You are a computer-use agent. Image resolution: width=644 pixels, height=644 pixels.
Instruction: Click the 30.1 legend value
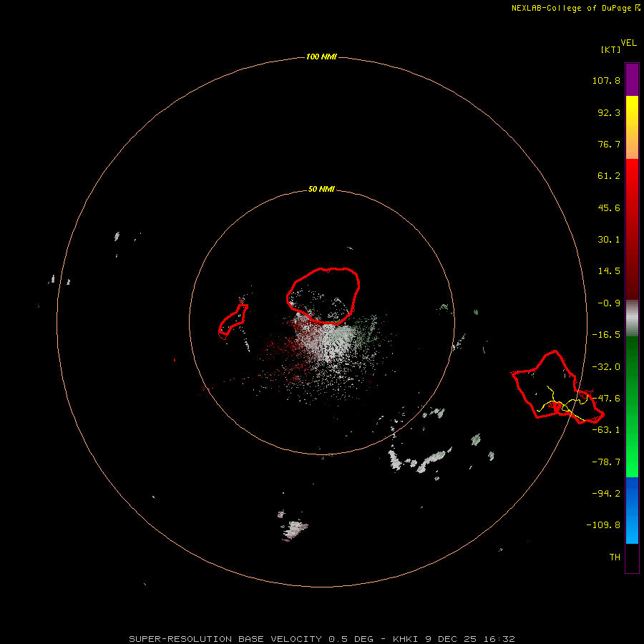[x=609, y=240]
